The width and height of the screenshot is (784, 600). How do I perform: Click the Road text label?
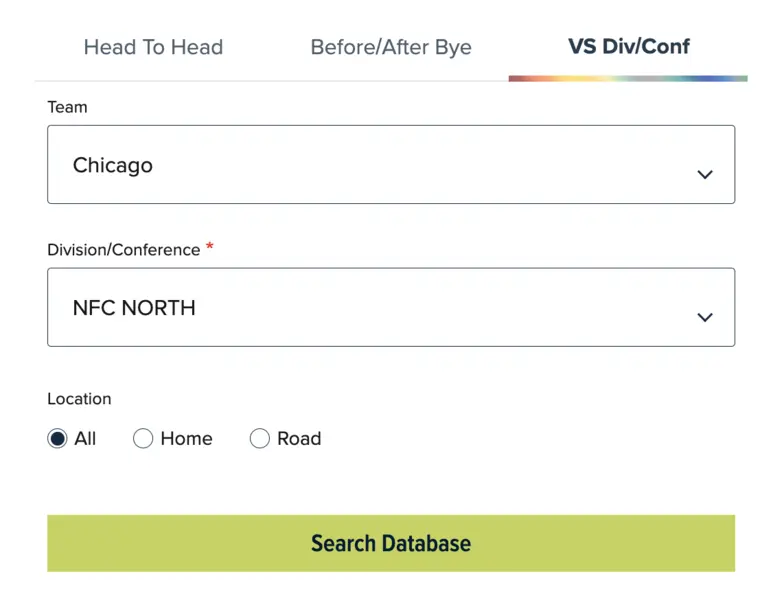[299, 439]
